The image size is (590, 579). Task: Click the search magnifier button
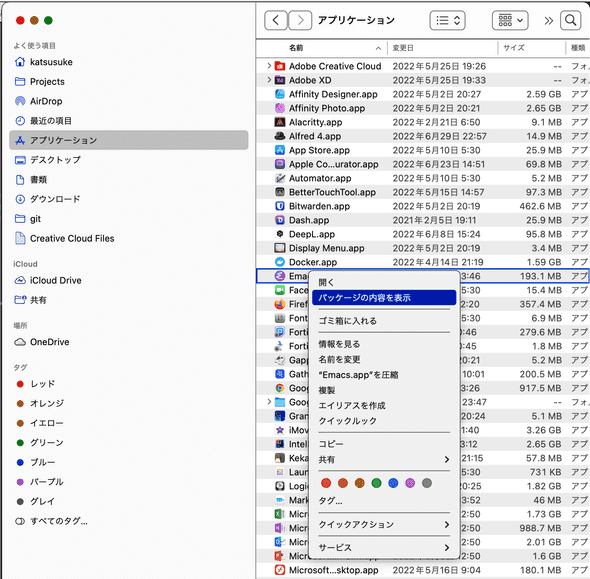(x=570, y=20)
